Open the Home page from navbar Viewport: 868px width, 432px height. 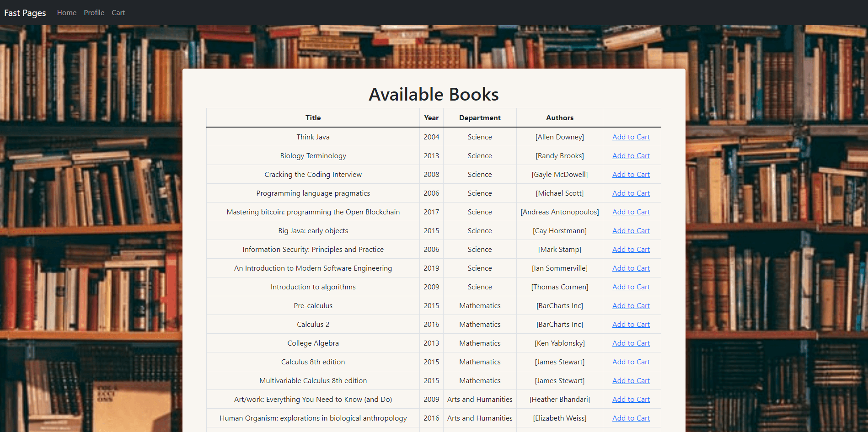coord(66,12)
